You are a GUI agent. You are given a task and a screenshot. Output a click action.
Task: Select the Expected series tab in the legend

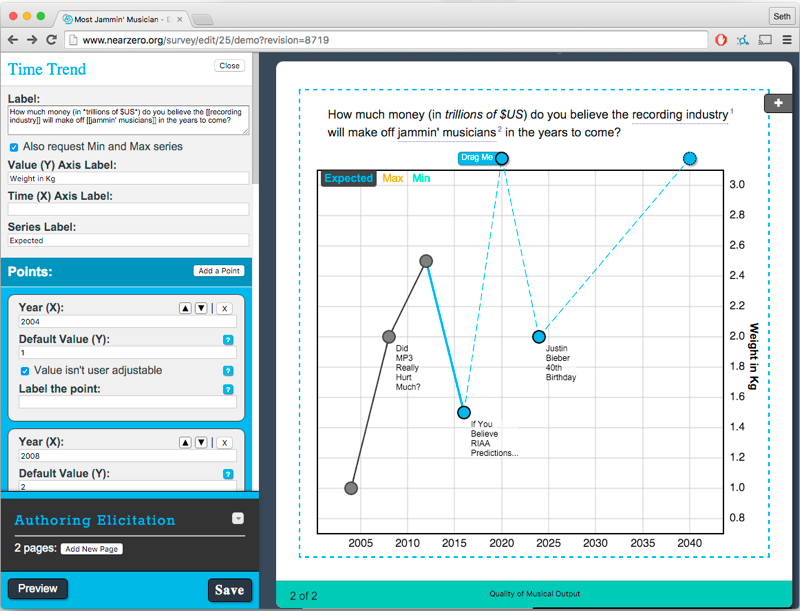tap(348, 177)
